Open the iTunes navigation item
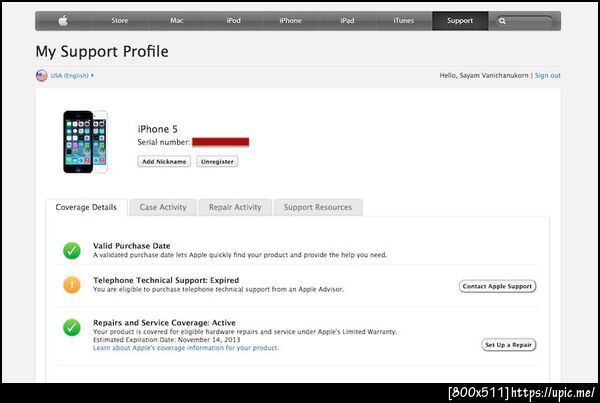Image resolution: width=600 pixels, height=403 pixels. click(404, 21)
